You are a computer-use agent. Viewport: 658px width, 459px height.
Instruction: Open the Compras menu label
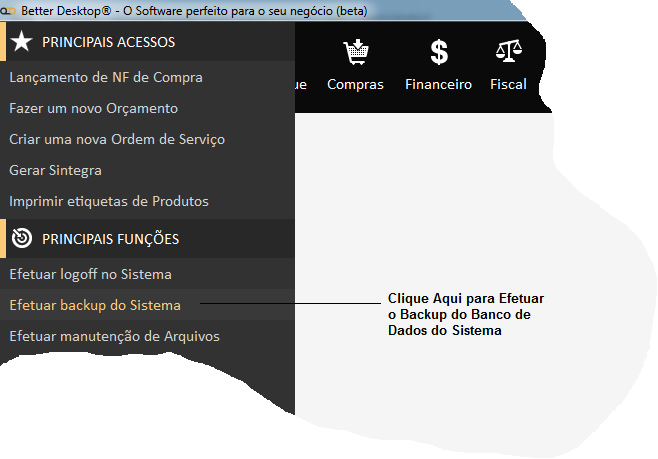(355, 85)
